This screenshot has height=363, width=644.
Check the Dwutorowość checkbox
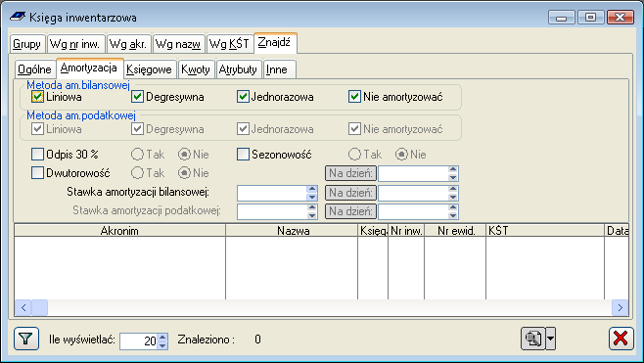point(37,173)
